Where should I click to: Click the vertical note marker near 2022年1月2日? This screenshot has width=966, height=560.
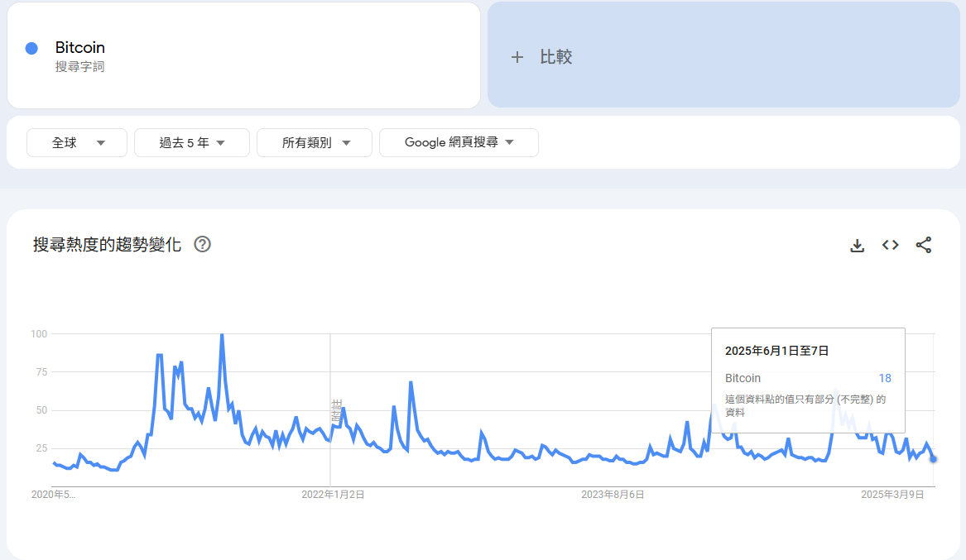pos(336,409)
